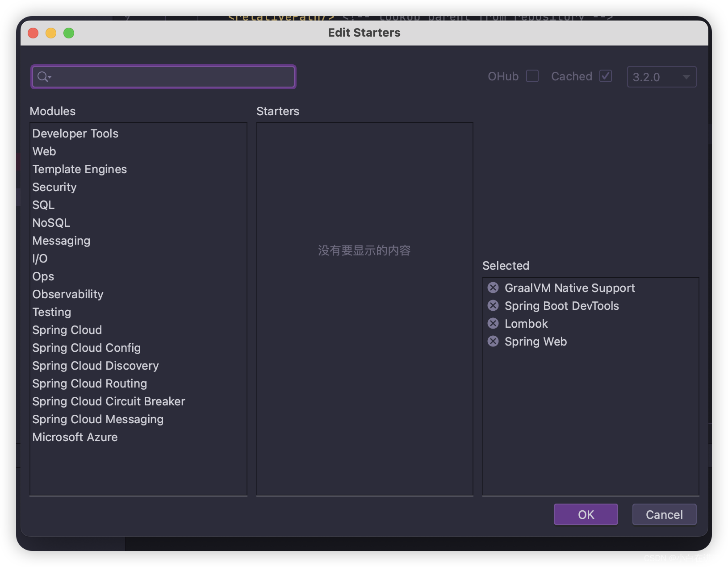728x567 pixels.
Task: Close the Edit Starters dialog
Action: [x=33, y=33]
